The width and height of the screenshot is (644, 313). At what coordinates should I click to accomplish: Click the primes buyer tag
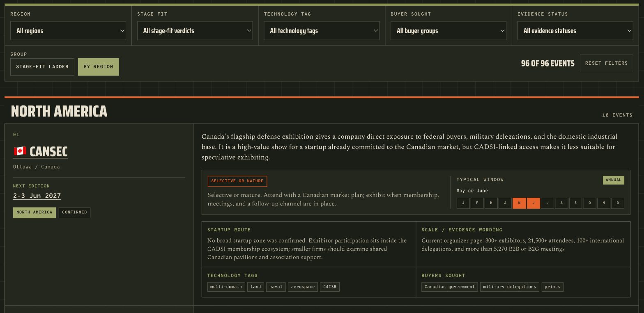pos(552,287)
